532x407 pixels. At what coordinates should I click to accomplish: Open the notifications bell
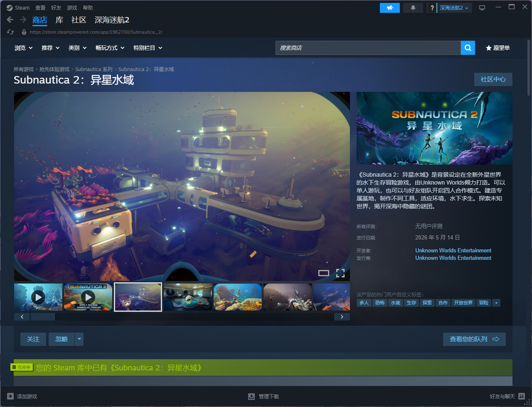pyautogui.click(x=413, y=8)
